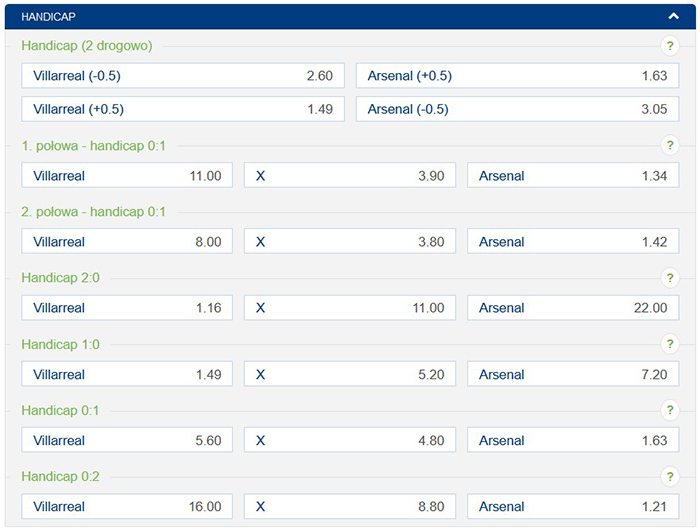Select first-half draw X at 3.90
Image resolution: width=700 pixels, height=531 pixels.
pyautogui.click(x=350, y=176)
